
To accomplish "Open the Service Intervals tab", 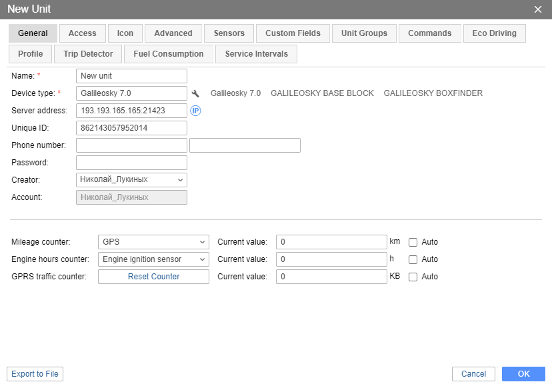I will click(256, 54).
